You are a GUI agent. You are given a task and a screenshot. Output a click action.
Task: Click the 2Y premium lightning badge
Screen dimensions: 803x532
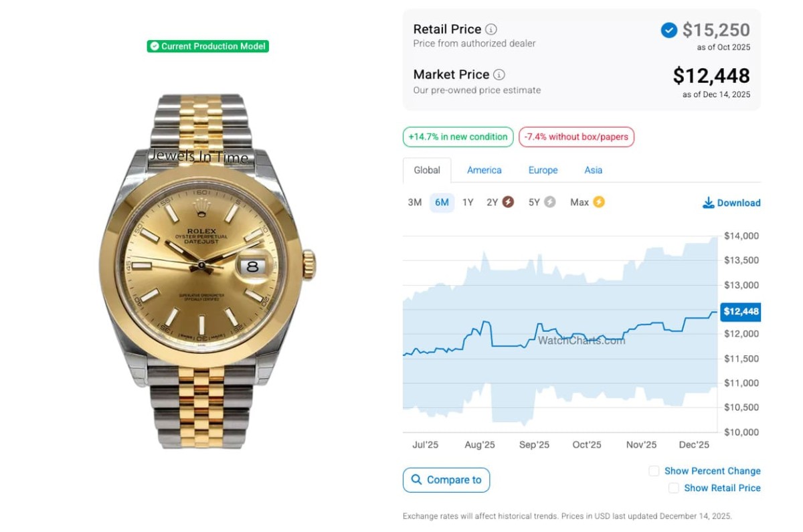(509, 202)
